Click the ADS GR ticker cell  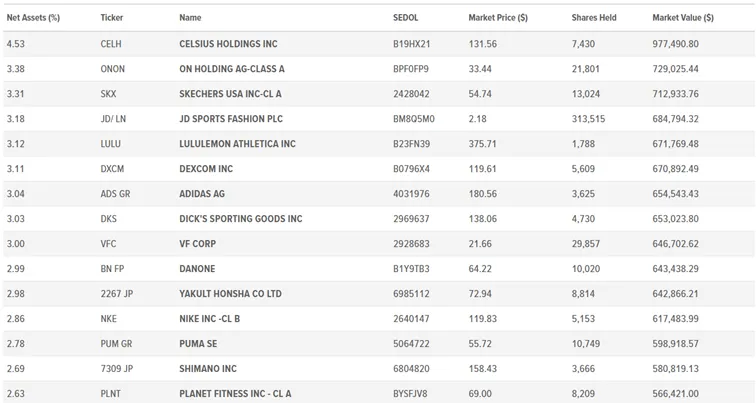[115, 194]
